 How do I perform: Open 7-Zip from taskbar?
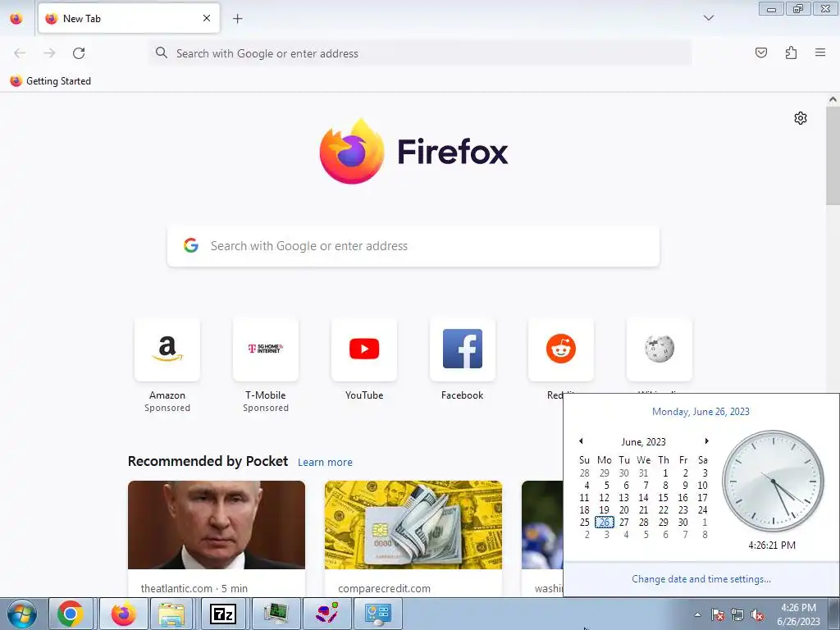point(223,614)
